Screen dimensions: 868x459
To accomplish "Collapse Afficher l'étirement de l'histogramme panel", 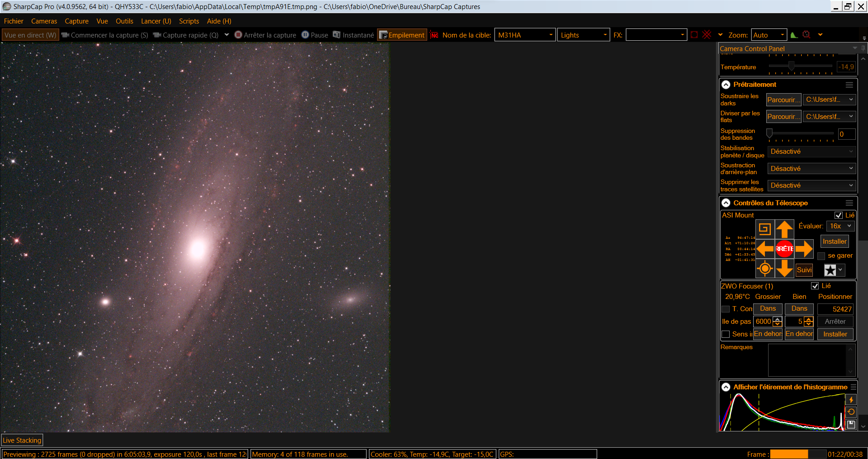I will 726,387.
